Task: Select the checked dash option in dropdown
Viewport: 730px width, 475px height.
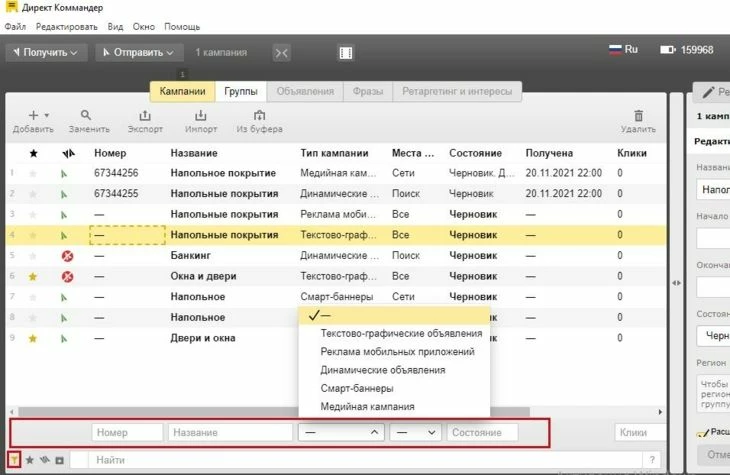Action: coord(394,316)
